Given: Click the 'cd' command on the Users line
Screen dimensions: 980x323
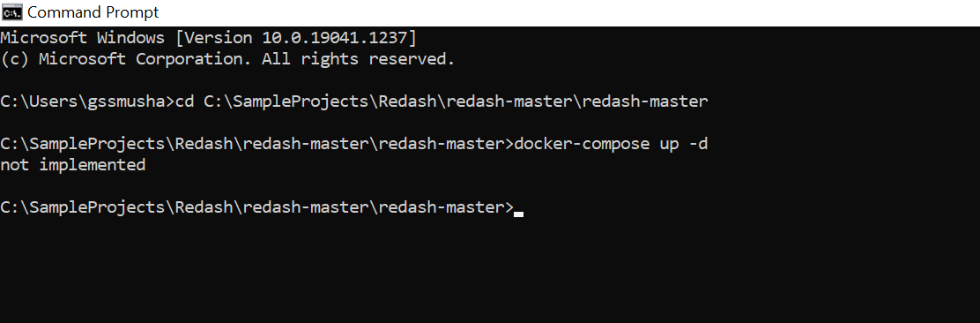Looking at the screenshot, I should point(184,101).
